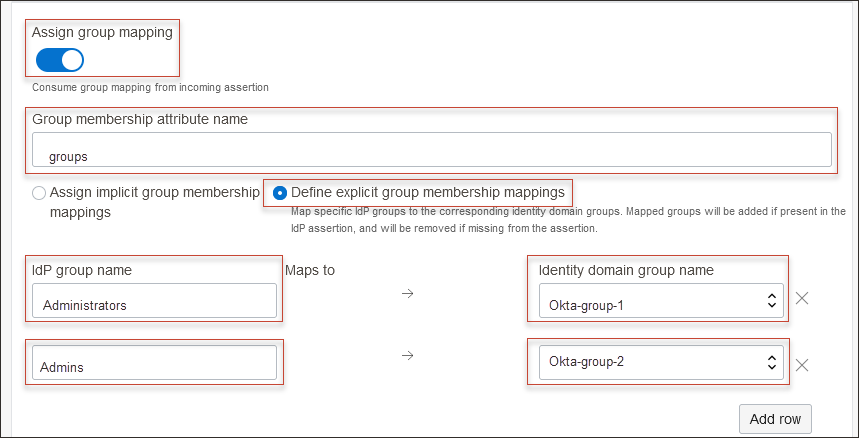Click the arrow icon in Administrators row
The width and height of the screenshot is (859, 438).
[407, 294]
